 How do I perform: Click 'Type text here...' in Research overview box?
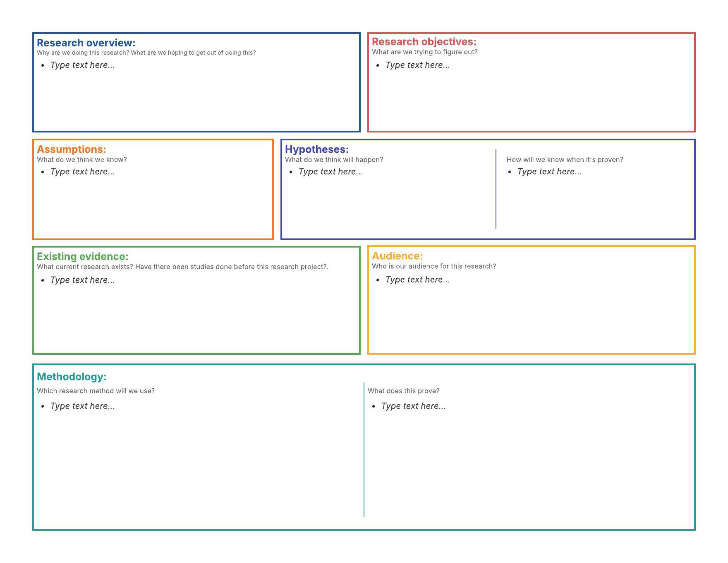click(x=83, y=65)
